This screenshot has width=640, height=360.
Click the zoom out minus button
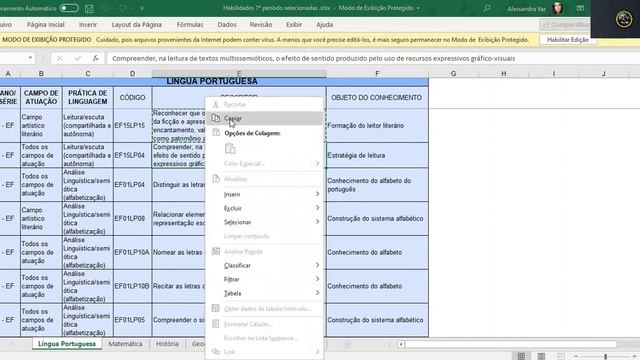point(576,356)
